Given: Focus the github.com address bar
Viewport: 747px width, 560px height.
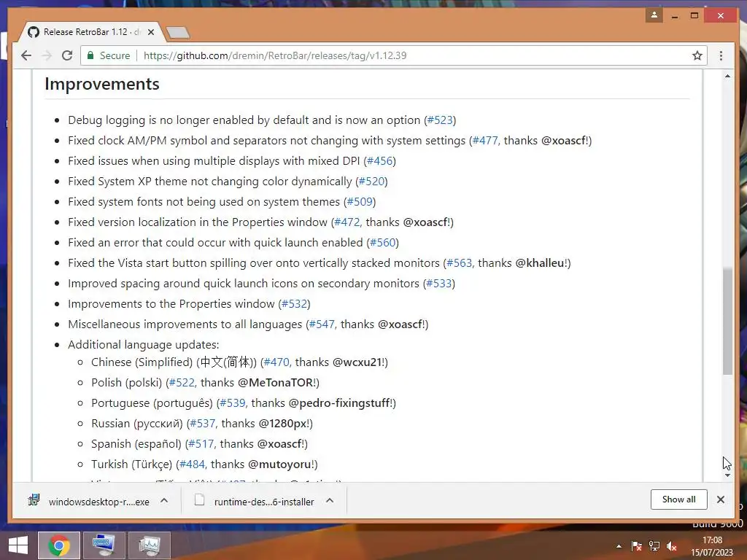Looking at the screenshot, I should coord(393,55).
